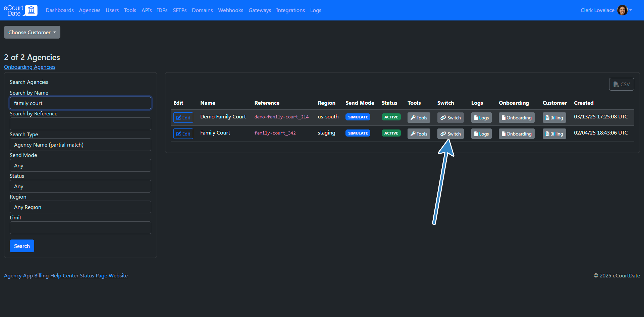This screenshot has width=644, height=317.
Task: Click the Send Mode column header
Action: pyautogui.click(x=360, y=103)
